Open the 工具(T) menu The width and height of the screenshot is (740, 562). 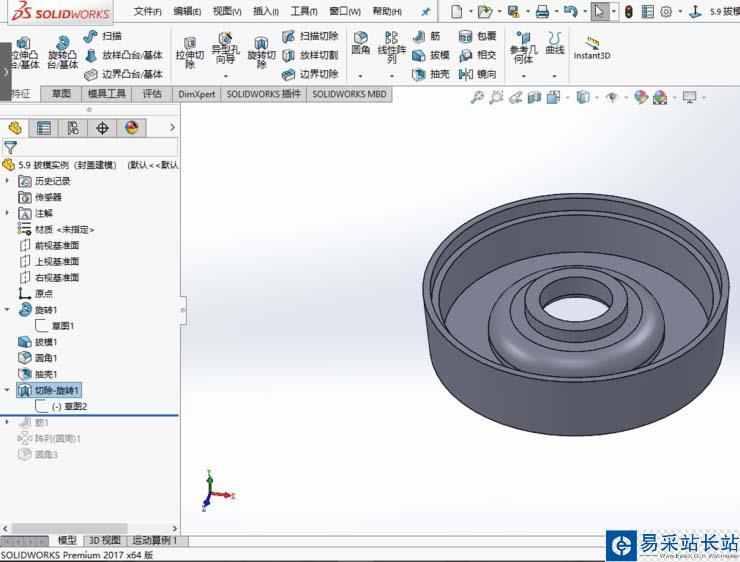tap(304, 11)
